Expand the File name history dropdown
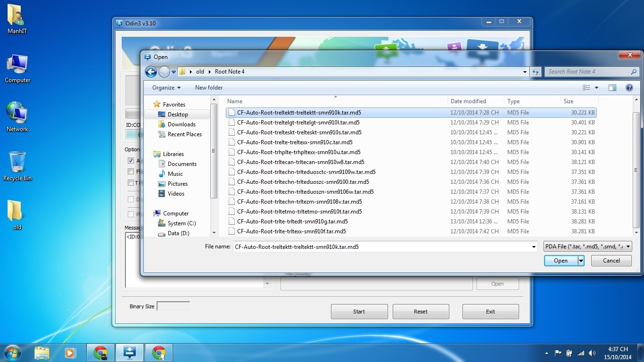The image size is (644, 362). pos(534,247)
